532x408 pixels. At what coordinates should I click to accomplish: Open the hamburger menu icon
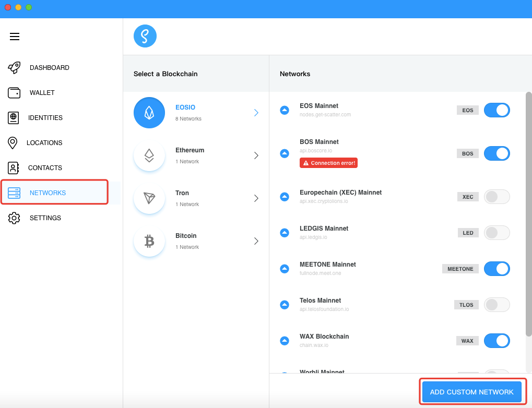coord(14,37)
